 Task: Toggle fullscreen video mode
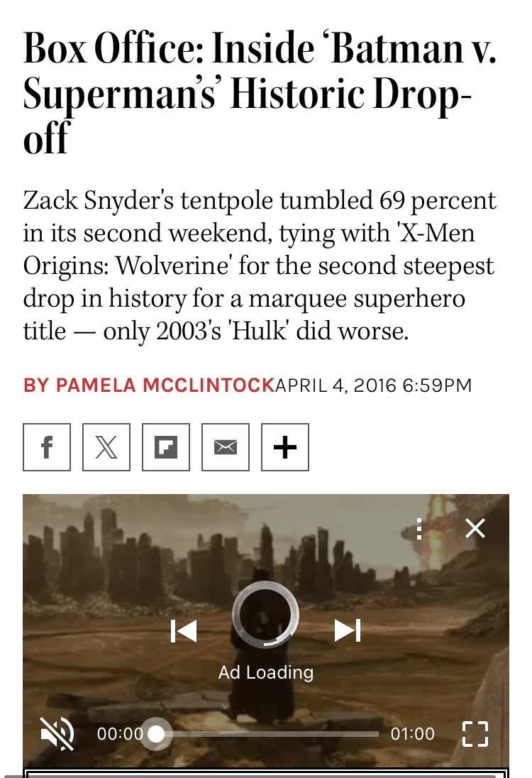(x=475, y=734)
